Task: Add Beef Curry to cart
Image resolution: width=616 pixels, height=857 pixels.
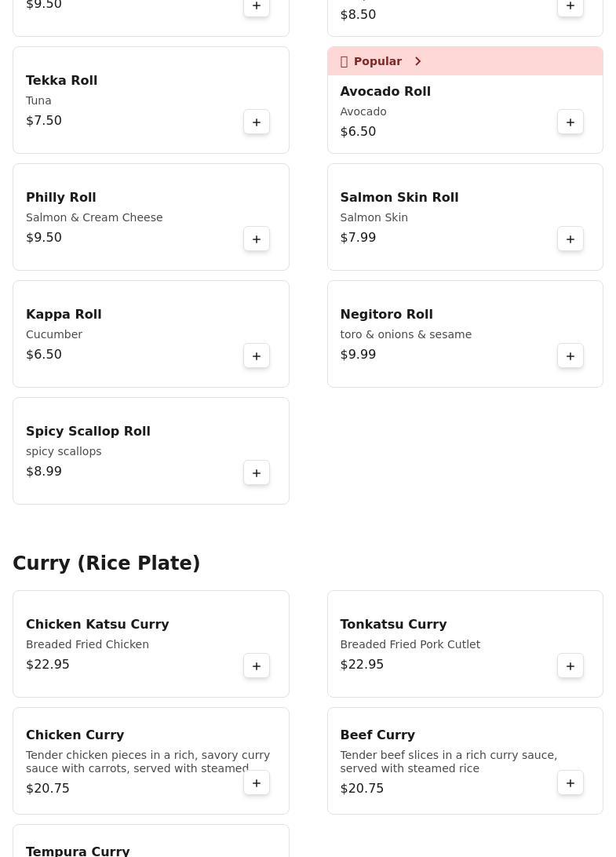Action: (570, 783)
